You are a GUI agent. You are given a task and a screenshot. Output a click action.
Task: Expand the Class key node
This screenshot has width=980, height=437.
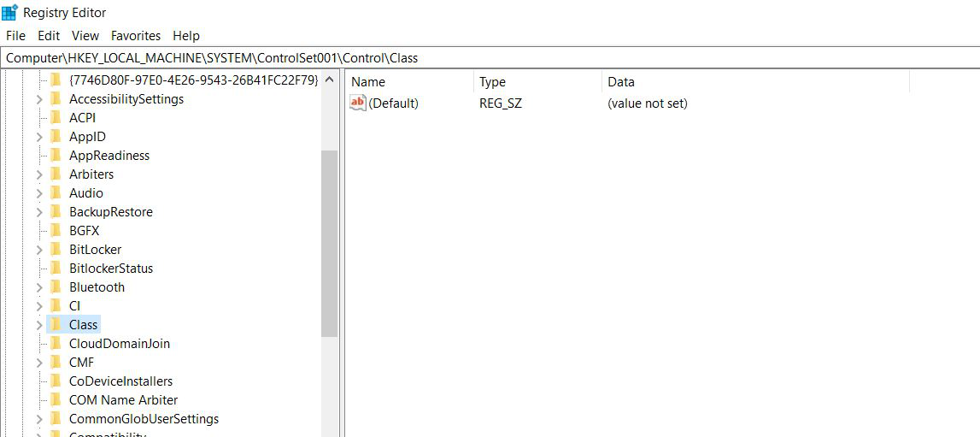[x=39, y=325]
